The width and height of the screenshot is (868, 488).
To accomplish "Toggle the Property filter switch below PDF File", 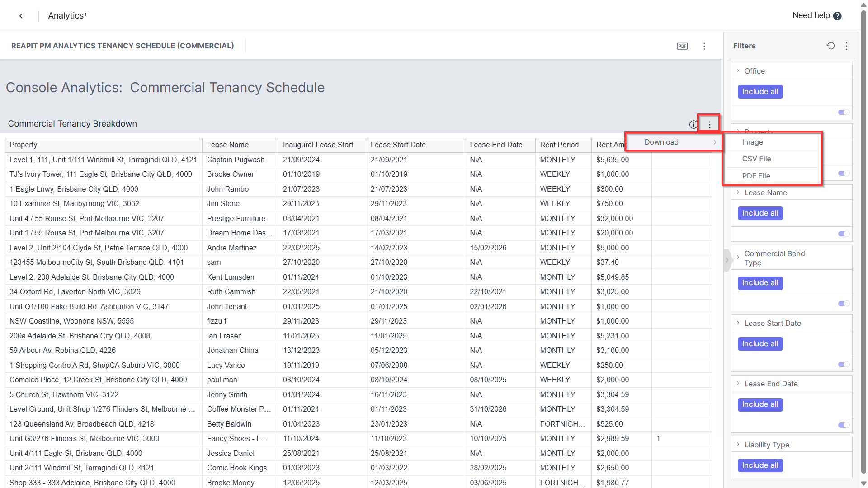I will [844, 174].
